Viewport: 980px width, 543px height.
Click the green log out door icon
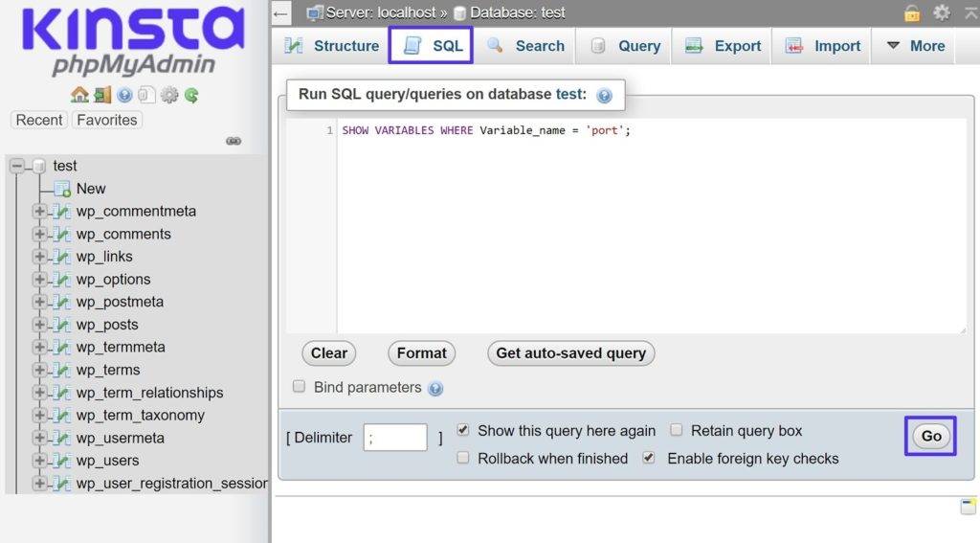(x=101, y=95)
